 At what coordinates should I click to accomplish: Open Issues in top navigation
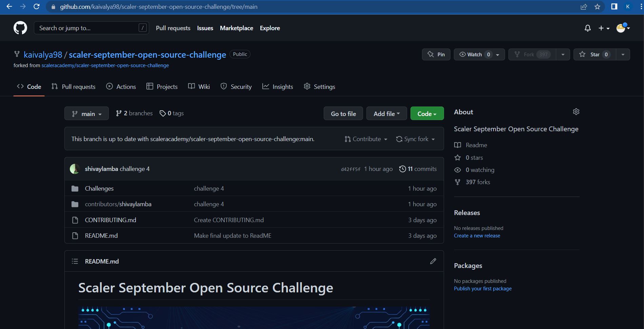click(x=205, y=28)
